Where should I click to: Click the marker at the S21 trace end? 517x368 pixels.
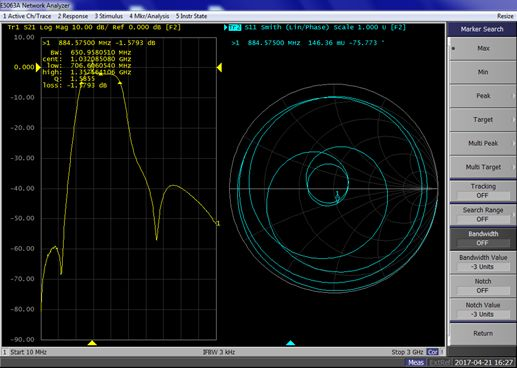(218, 223)
